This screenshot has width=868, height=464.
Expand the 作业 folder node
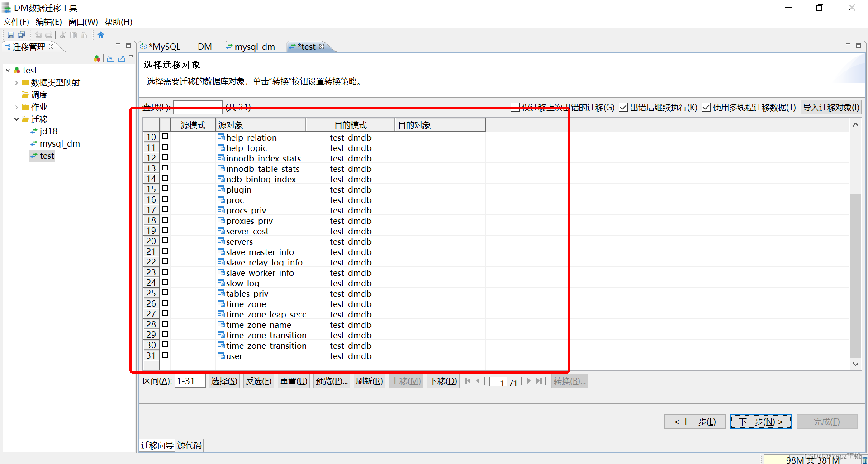17,107
